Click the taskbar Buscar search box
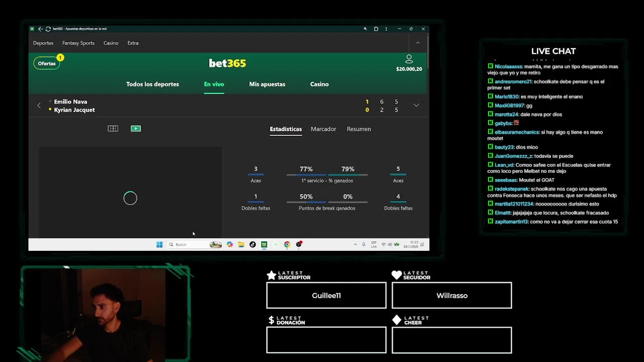This screenshot has height=362, width=644. click(195, 244)
